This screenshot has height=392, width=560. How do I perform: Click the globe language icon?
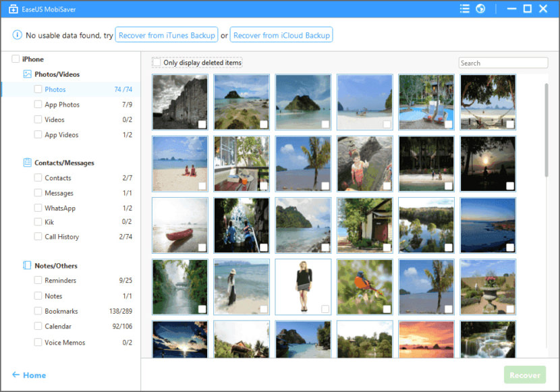pos(480,9)
